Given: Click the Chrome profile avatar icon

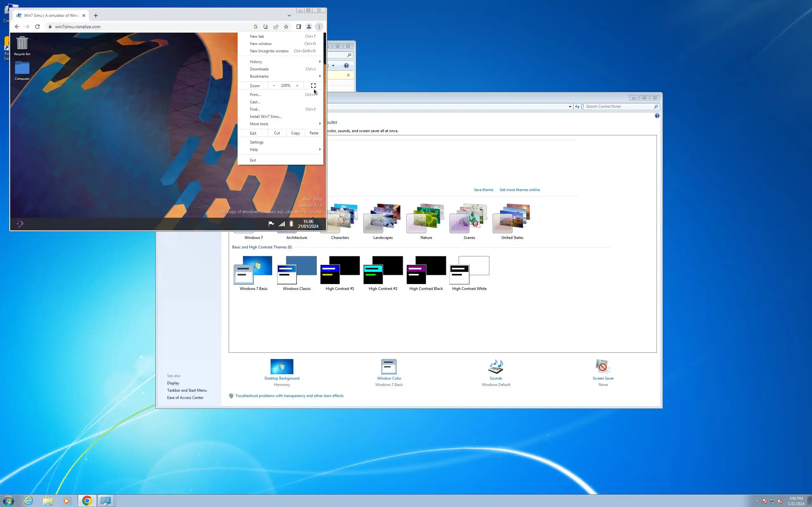Looking at the screenshot, I should 309,27.
